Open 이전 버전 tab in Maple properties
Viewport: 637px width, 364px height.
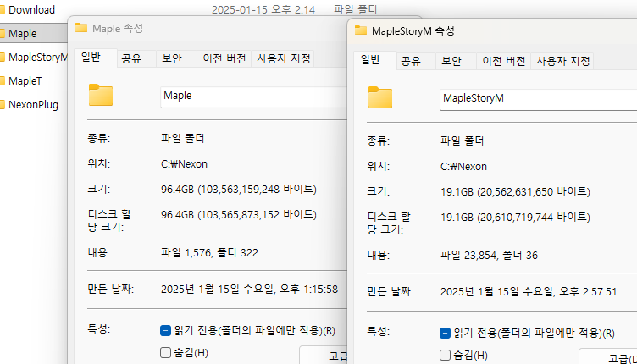click(224, 59)
